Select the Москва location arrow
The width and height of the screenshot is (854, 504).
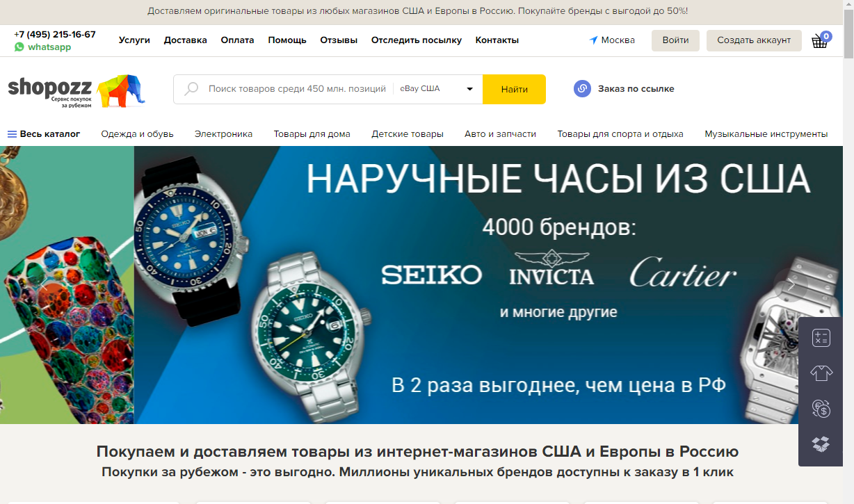(593, 40)
